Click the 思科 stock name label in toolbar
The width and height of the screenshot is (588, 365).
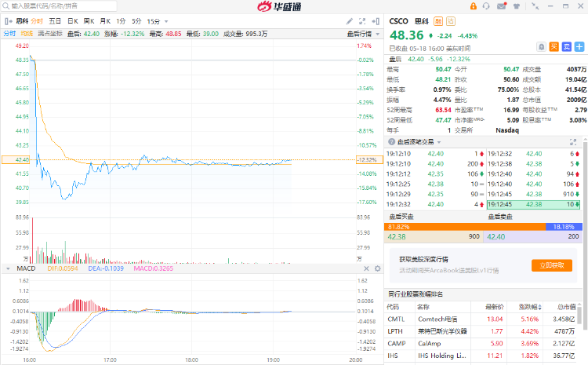click(x=22, y=21)
